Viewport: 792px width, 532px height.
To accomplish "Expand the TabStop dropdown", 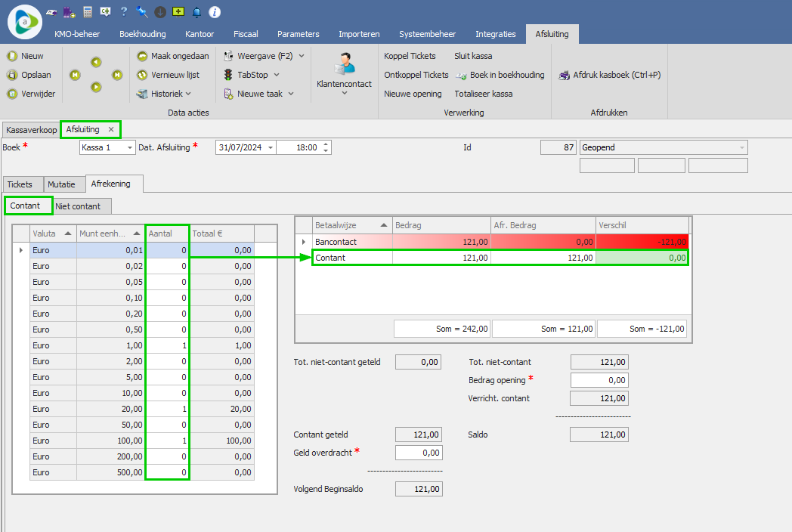I will (277, 75).
